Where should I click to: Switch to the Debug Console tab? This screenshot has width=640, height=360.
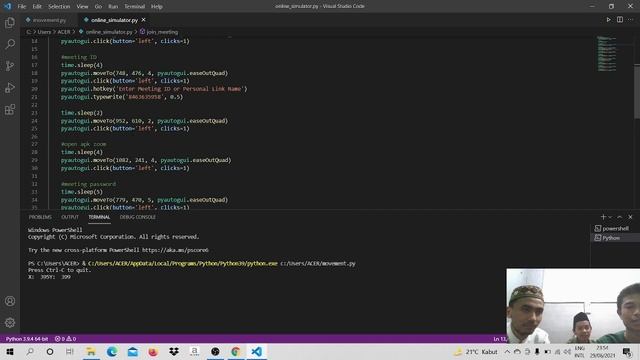pyautogui.click(x=138, y=217)
